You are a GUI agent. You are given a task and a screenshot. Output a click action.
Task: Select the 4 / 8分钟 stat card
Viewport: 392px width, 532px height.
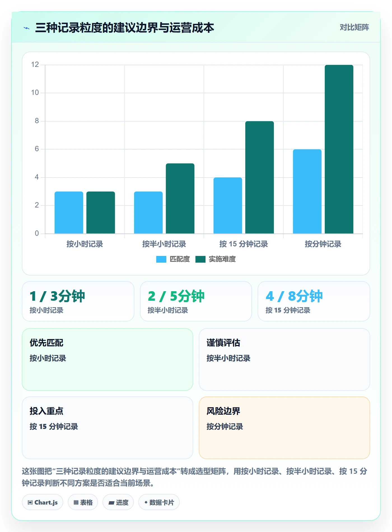(314, 301)
